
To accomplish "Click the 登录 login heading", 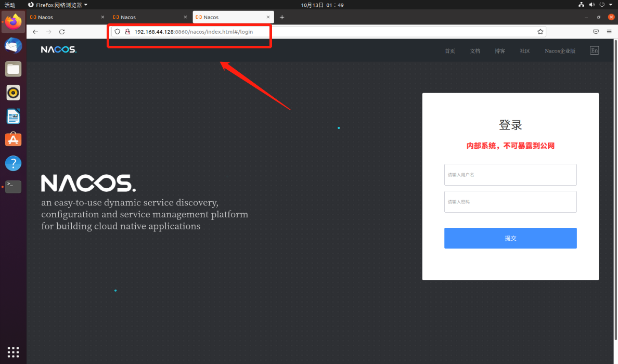I will pos(510,125).
